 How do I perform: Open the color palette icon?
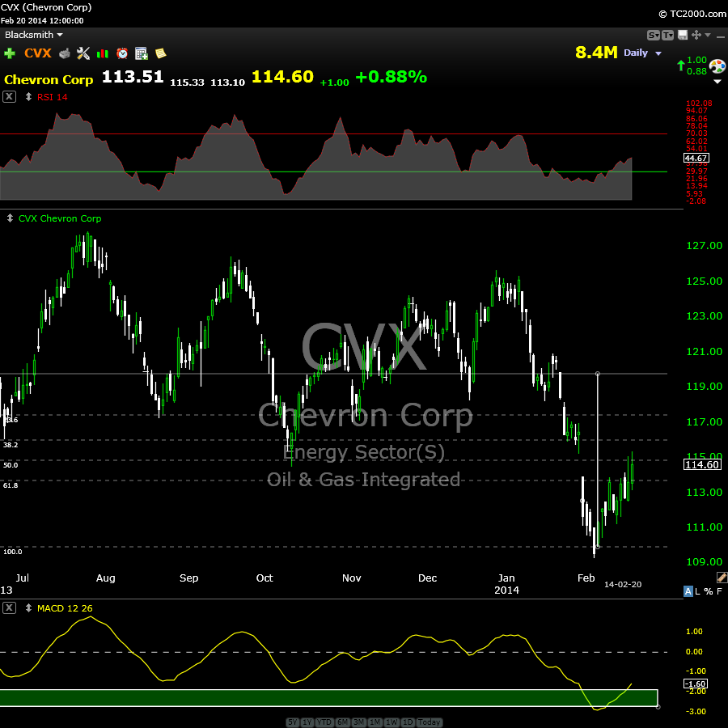coord(717,66)
